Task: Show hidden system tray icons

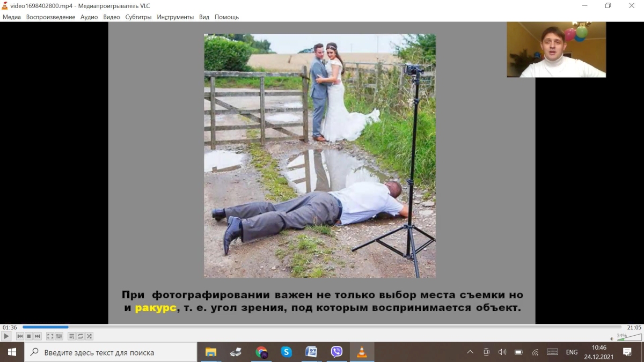Action: pyautogui.click(x=470, y=352)
